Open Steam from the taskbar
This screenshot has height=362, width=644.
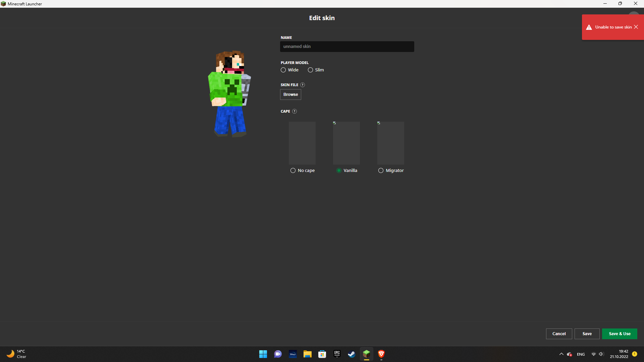[x=352, y=354]
